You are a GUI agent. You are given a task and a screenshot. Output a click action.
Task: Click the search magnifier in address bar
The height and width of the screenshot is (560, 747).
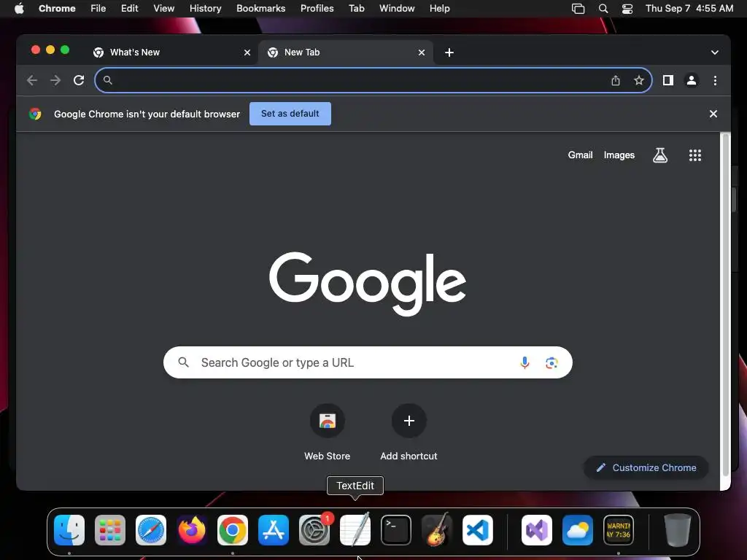pos(108,80)
